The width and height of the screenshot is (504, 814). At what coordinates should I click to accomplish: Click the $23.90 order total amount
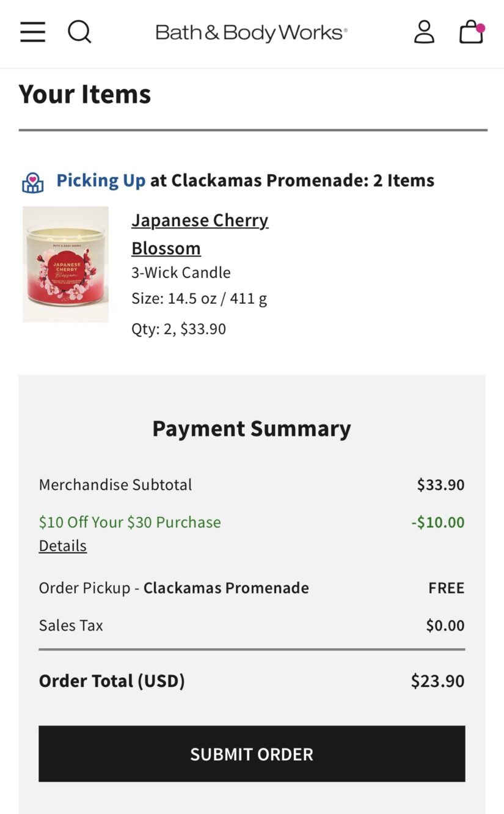437,681
